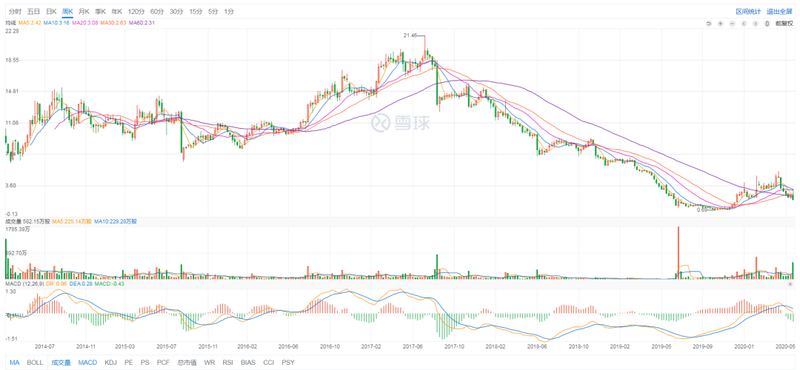The height and width of the screenshot is (370, 800).
Task: Enable the KDJ indicator
Action: 111,362
